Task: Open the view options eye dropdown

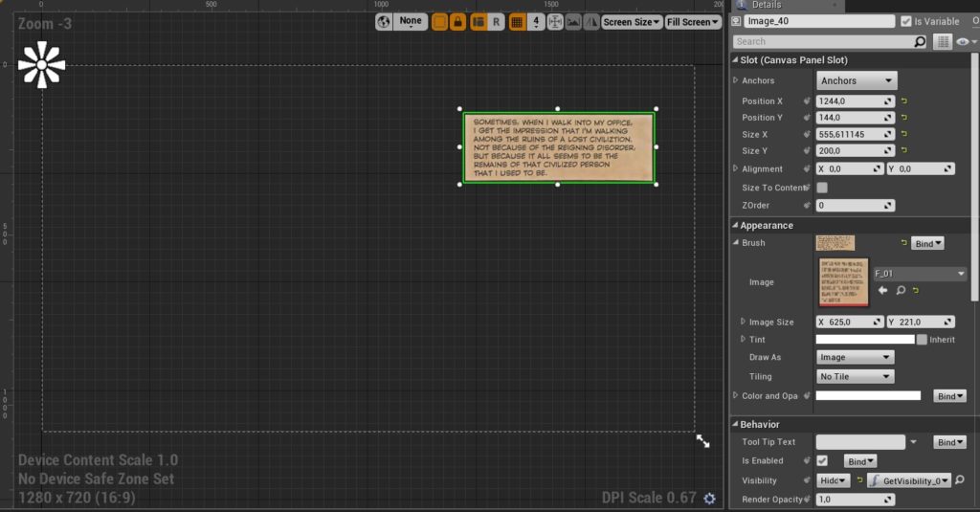Action: tap(966, 42)
